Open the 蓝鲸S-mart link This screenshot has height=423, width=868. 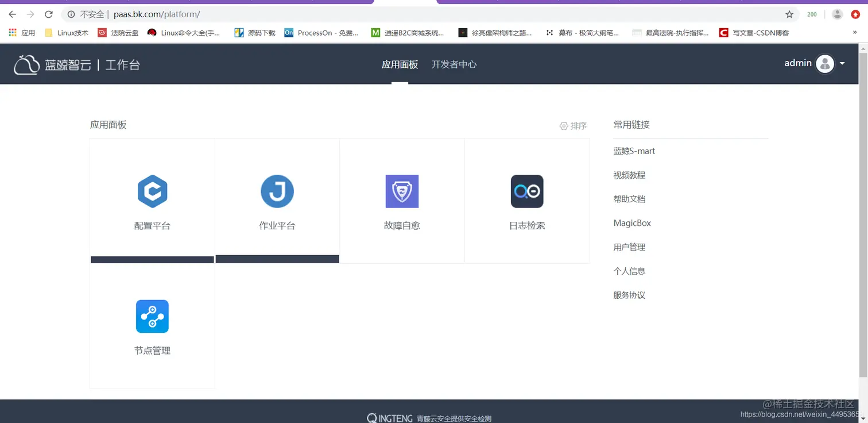pos(634,151)
